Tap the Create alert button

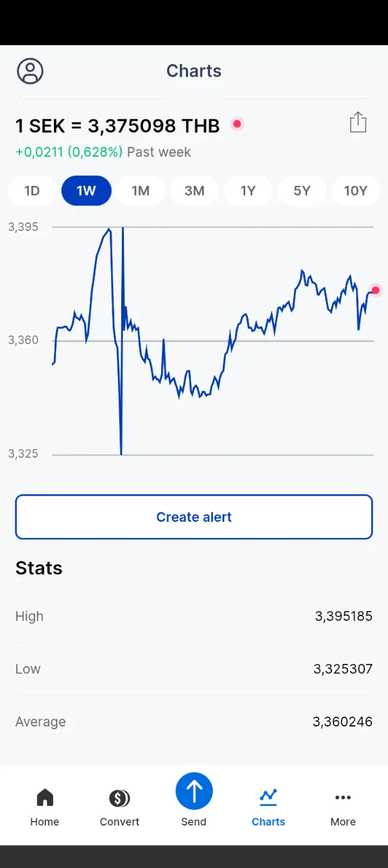(194, 517)
